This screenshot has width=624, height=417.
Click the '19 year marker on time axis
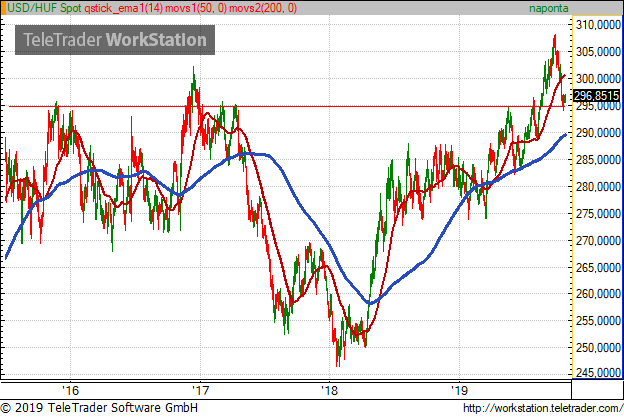[459, 390]
